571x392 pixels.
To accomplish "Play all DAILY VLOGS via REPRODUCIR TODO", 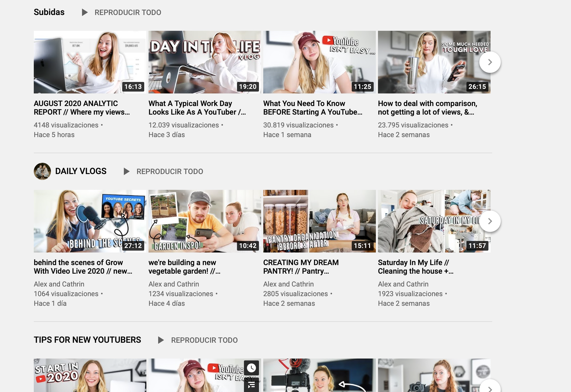I will (170, 171).
